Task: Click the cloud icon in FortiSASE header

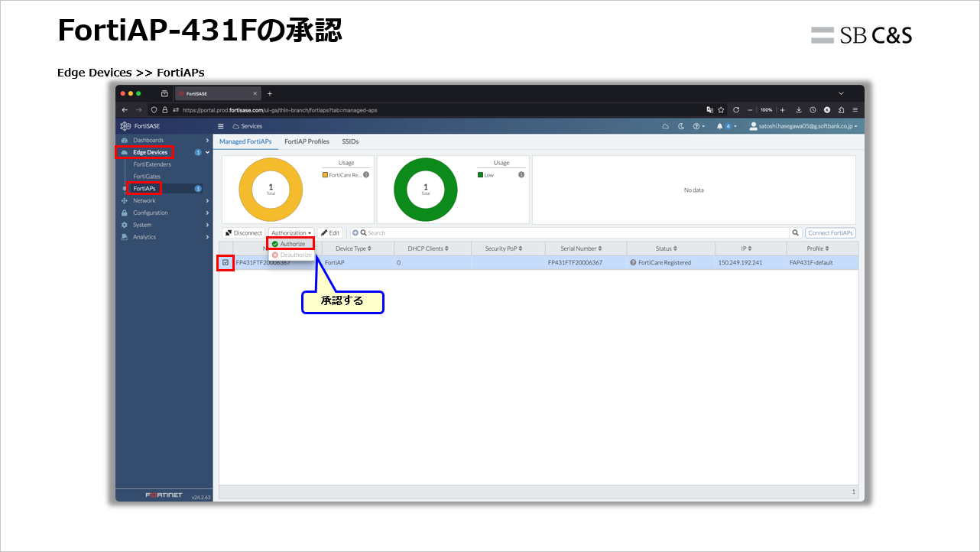Action: coord(665,126)
